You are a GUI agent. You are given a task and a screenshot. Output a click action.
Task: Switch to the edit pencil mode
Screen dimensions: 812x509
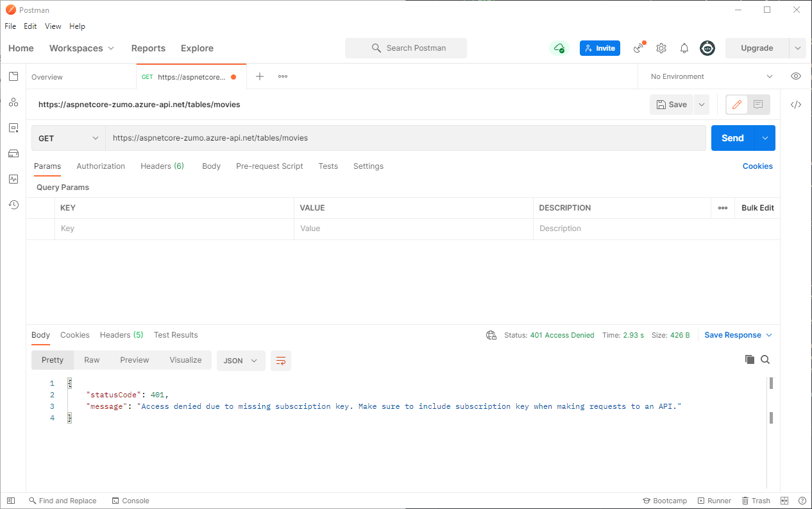(737, 105)
